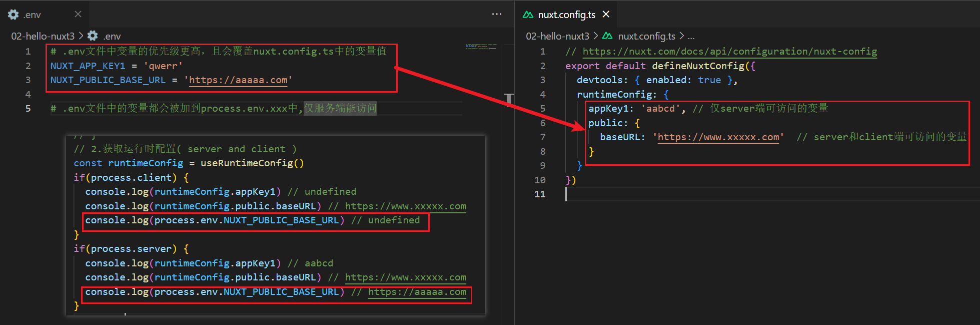Click line number 11 in nuxt.config.ts gutter
The height and width of the screenshot is (325, 980).
coord(540,194)
